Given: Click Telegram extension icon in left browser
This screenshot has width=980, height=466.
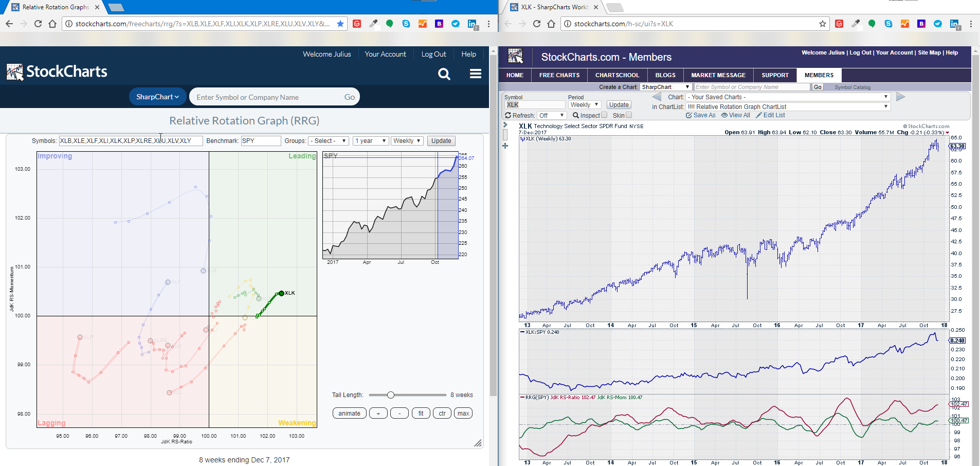Looking at the screenshot, I should pos(456,24).
